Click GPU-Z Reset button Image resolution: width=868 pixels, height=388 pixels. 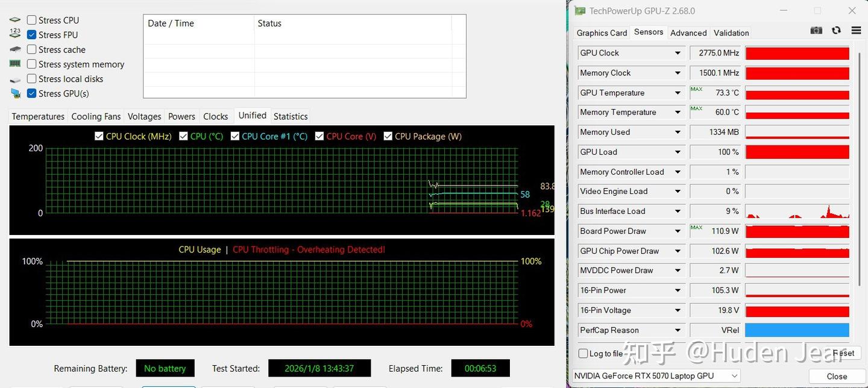(843, 354)
